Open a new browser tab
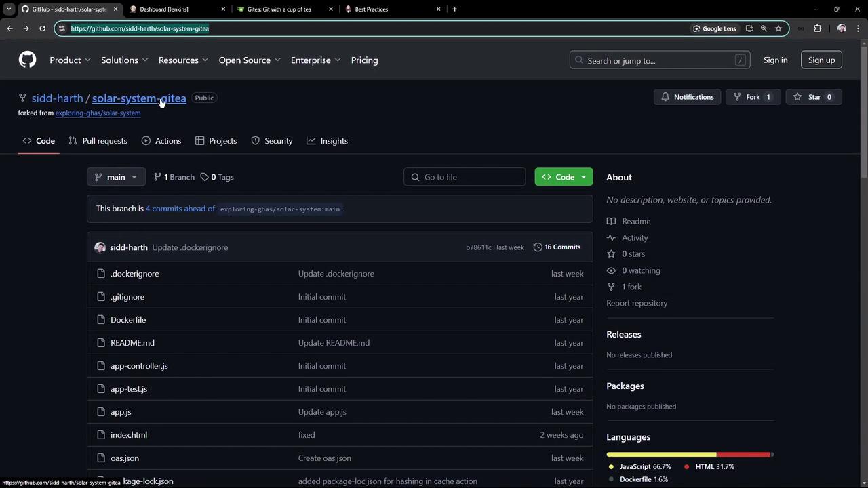 point(454,9)
